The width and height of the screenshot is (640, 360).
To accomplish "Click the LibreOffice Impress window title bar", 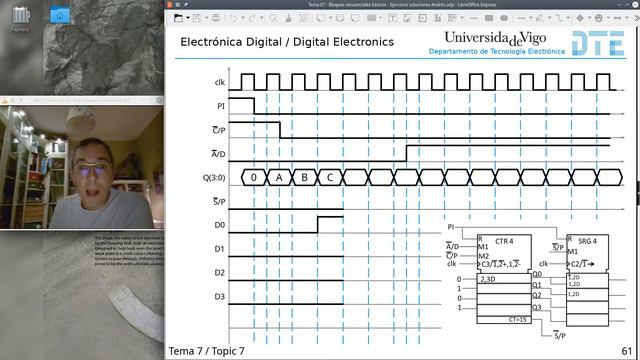I will 402,4.
